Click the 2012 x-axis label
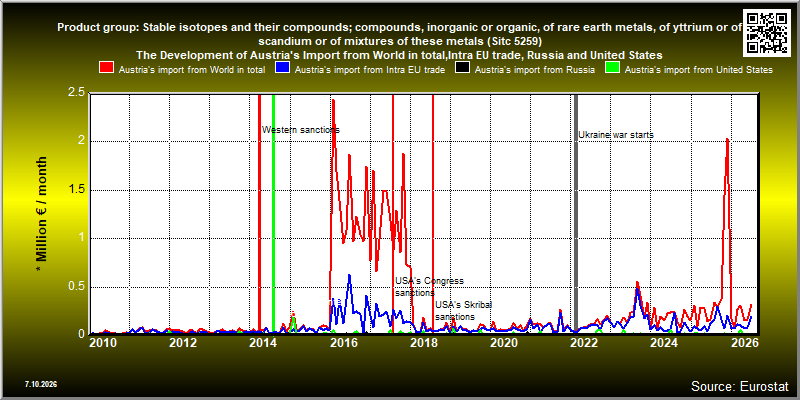 pyautogui.click(x=183, y=344)
